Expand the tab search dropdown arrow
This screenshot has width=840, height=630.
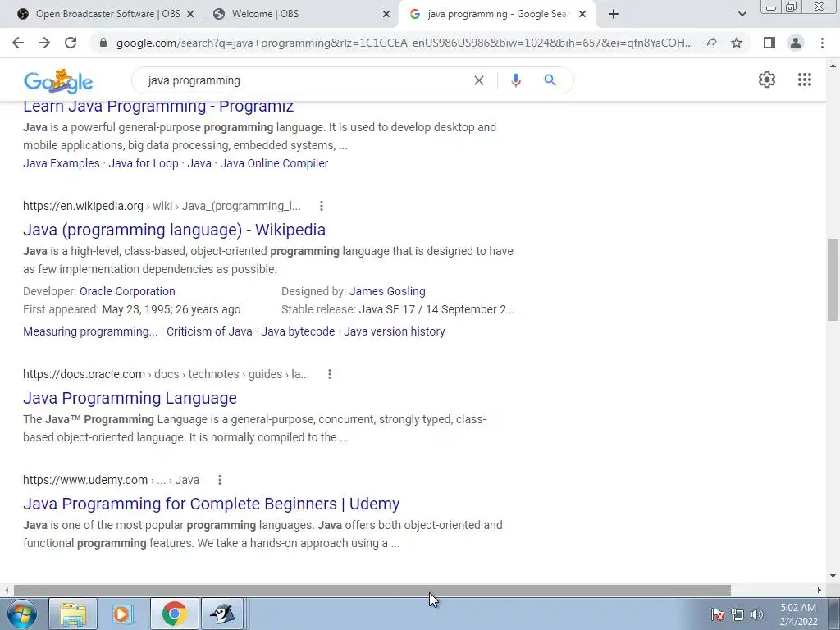(x=742, y=14)
